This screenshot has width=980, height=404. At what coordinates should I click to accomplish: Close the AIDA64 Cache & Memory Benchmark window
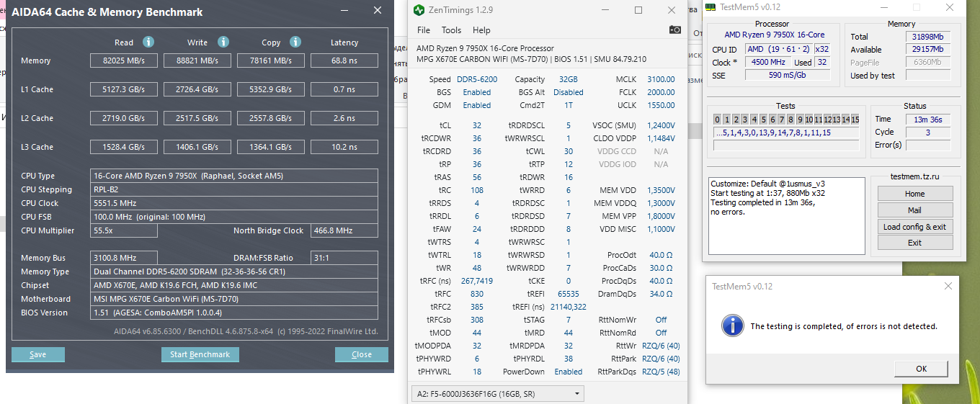coord(378,11)
